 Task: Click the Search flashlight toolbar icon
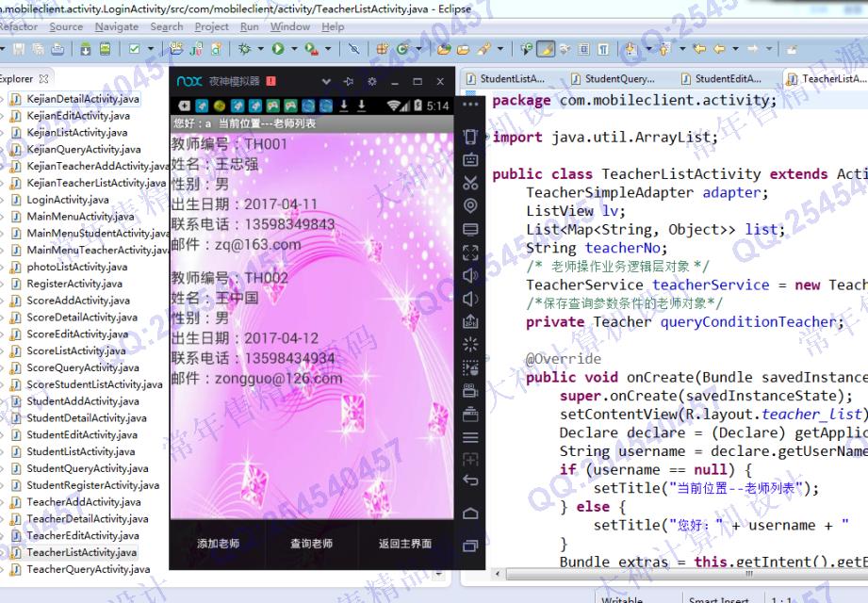point(483,49)
